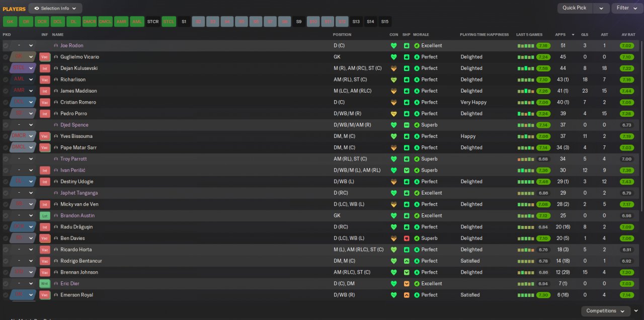Click Eric Dier's orange sharpness icon
Screen dimensions: 644x320
coord(407,283)
